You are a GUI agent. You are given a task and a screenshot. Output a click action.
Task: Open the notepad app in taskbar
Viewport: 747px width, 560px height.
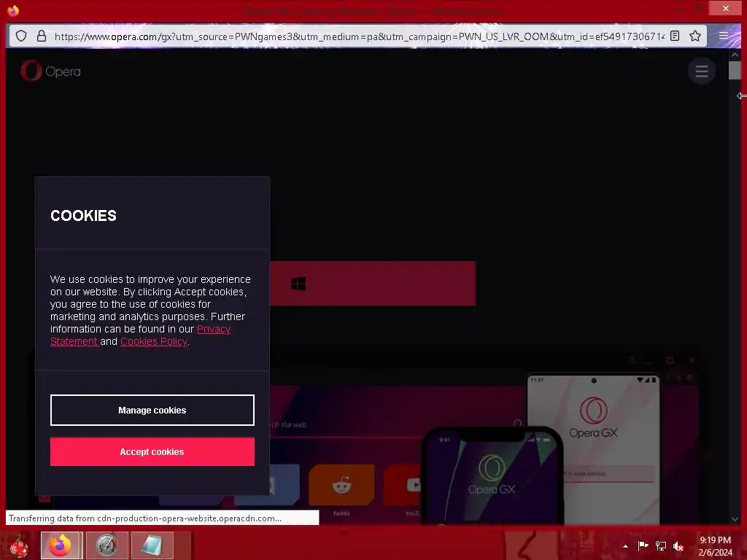(x=152, y=545)
